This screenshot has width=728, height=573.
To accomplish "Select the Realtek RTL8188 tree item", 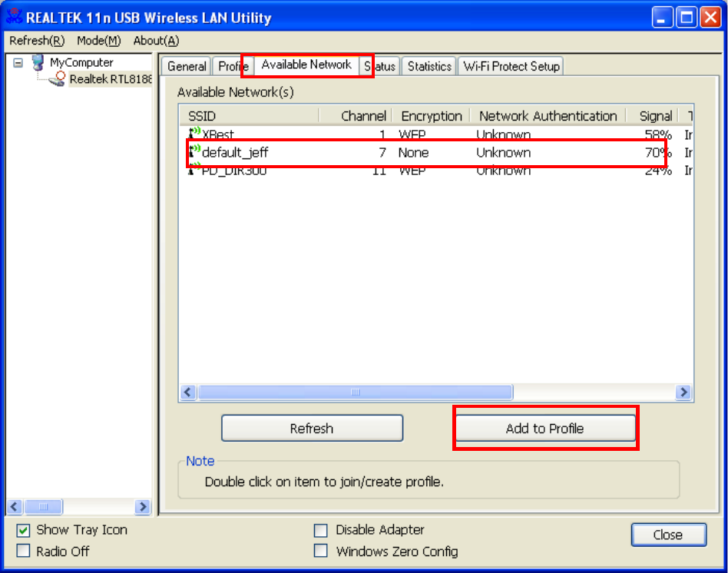I will [x=111, y=79].
